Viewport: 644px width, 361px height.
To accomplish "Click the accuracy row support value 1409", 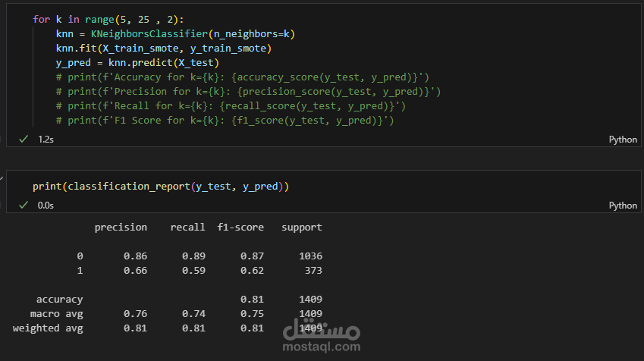I will tap(310, 300).
